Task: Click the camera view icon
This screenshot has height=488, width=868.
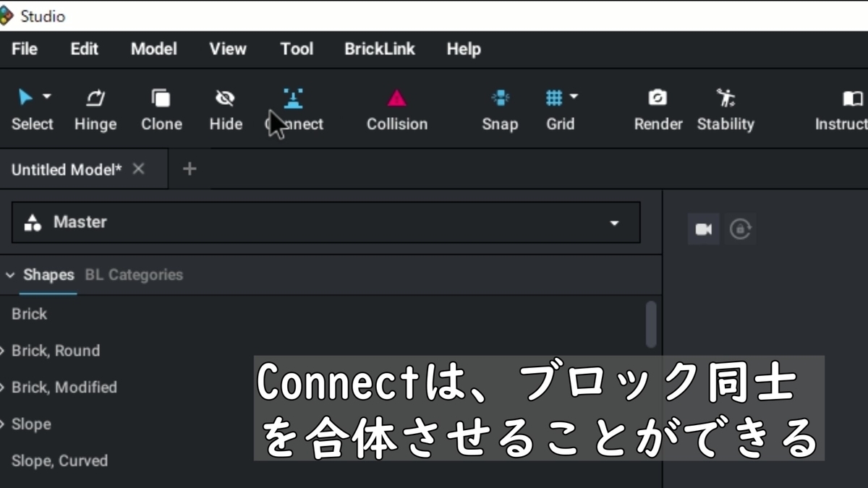Action: pos(703,229)
